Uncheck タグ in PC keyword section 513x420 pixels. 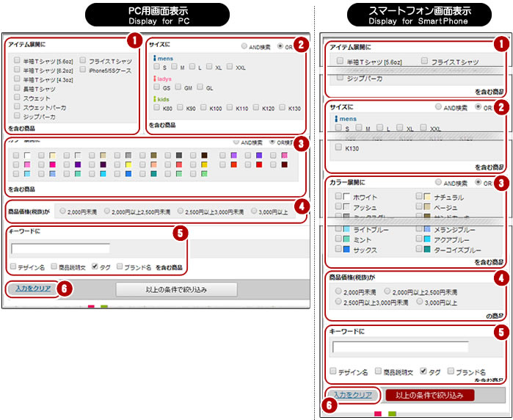(95, 266)
